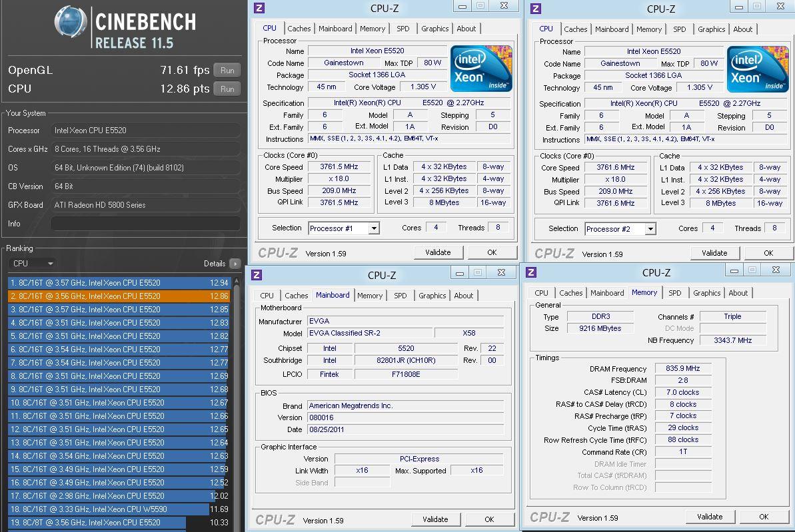Image resolution: width=795 pixels, height=532 pixels.
Task: Click EVGA Classified SR-2 model field
Action: click(370, 333)
